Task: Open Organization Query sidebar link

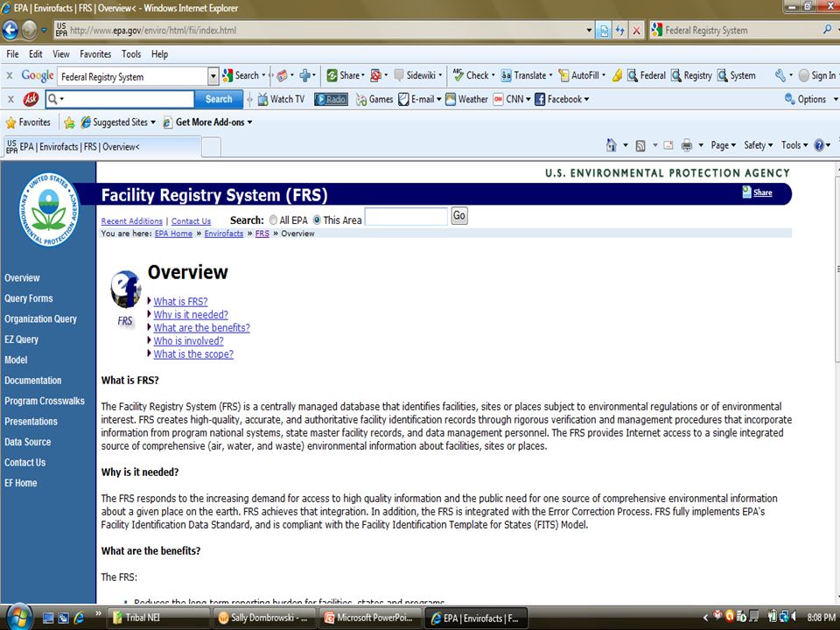Action: [x=41, y=318]
